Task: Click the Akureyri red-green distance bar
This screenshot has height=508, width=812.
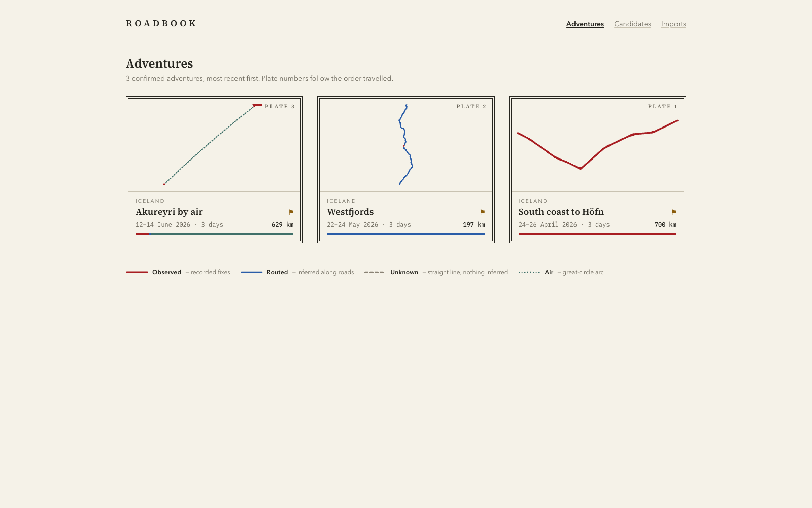Action: (214, 234)
